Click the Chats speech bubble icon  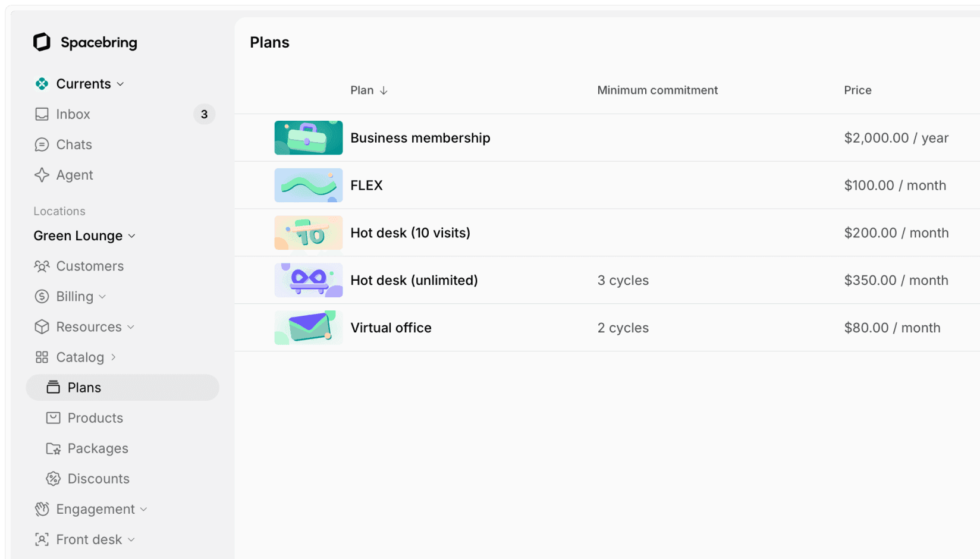[42, 145]
